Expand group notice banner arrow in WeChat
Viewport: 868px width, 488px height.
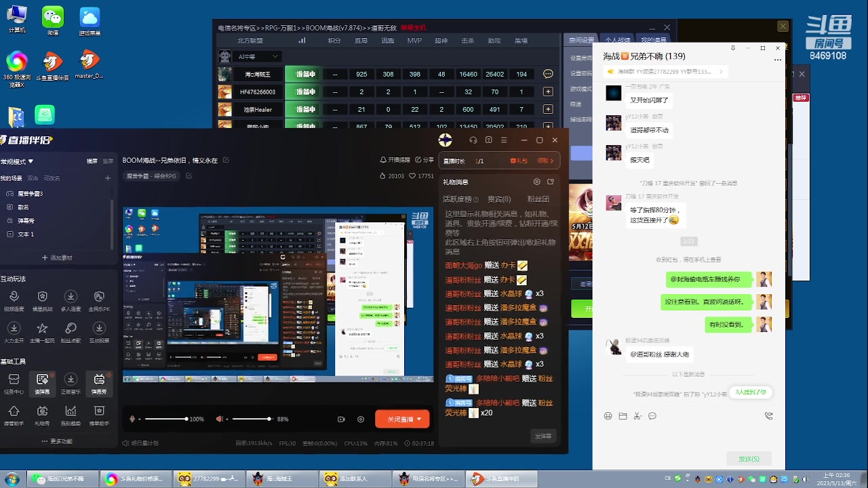pos(721,71)
